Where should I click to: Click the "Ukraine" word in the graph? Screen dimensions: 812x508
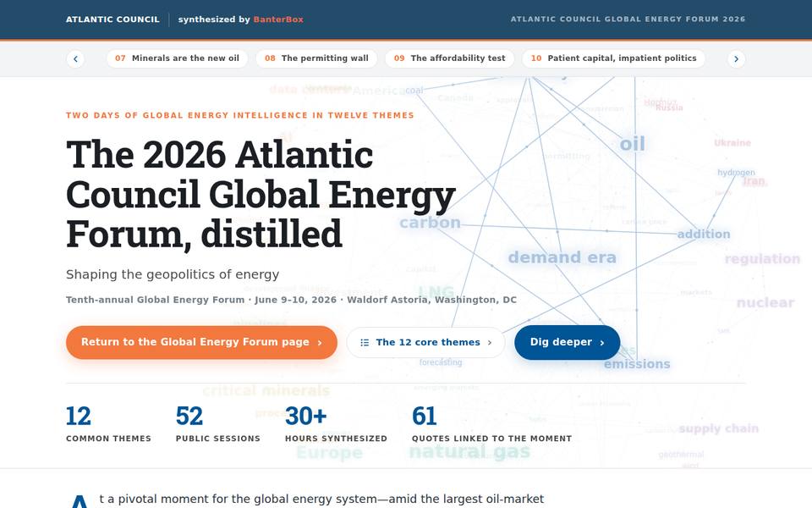coord(732,142)
